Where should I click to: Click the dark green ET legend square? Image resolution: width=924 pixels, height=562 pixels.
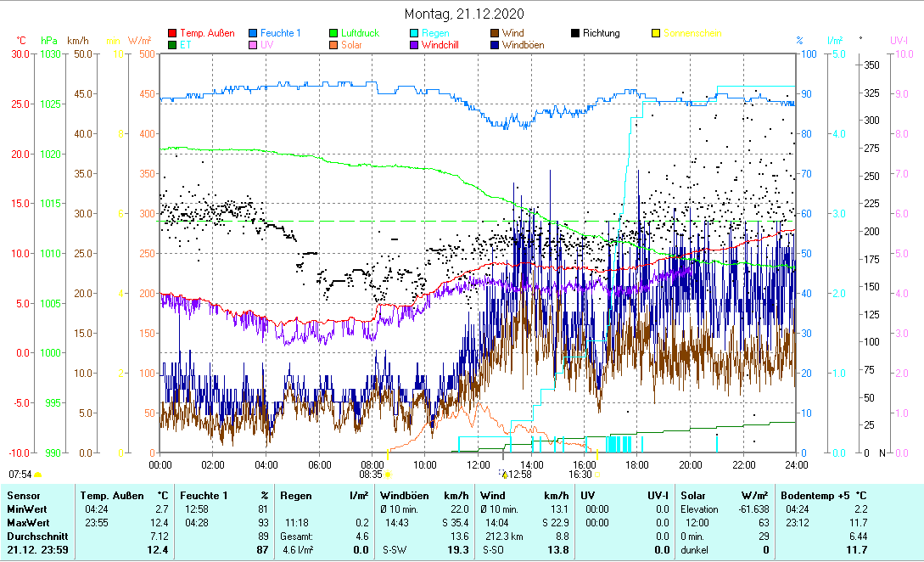coord(173,45)
